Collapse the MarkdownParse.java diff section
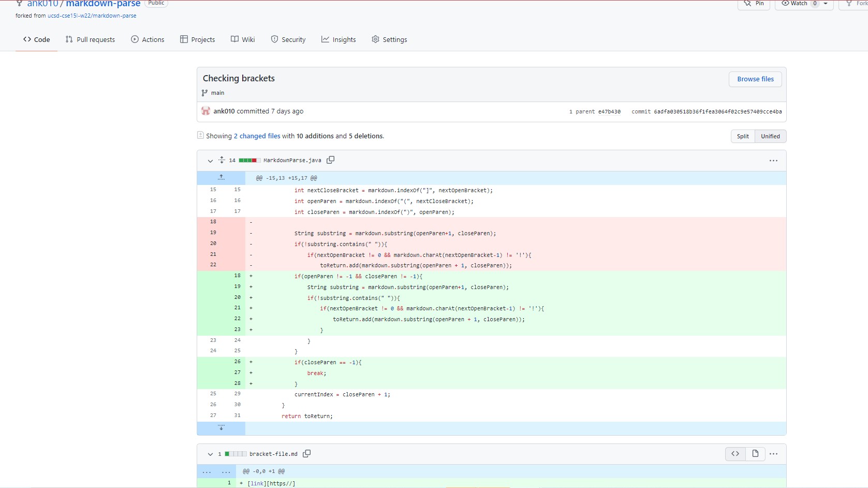 (x=210, y=161)
